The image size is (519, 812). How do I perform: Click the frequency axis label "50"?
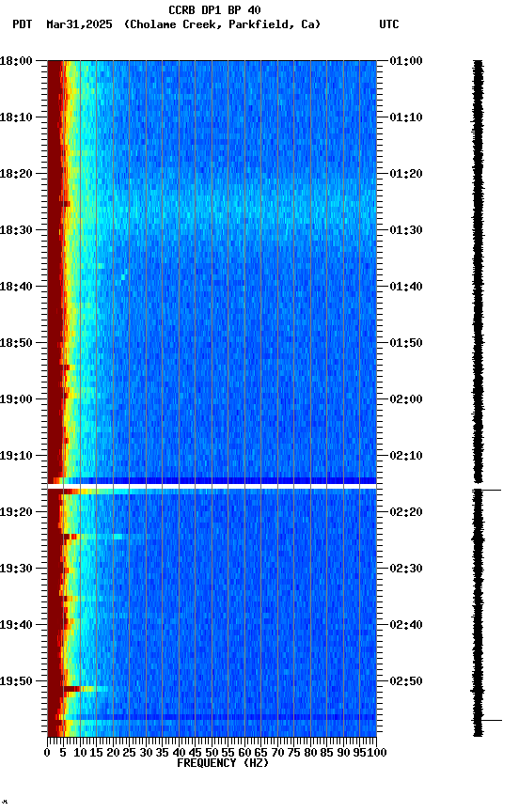coord(212,753)
